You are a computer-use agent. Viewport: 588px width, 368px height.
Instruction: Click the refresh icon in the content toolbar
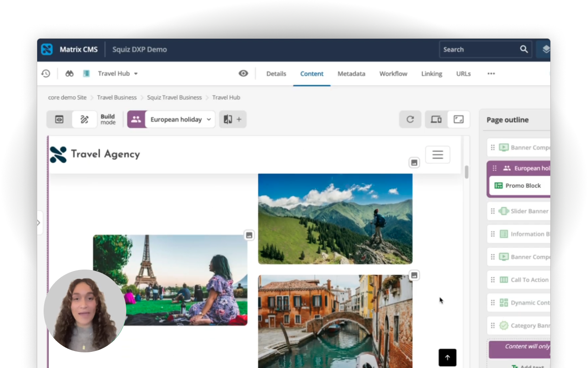410,119
